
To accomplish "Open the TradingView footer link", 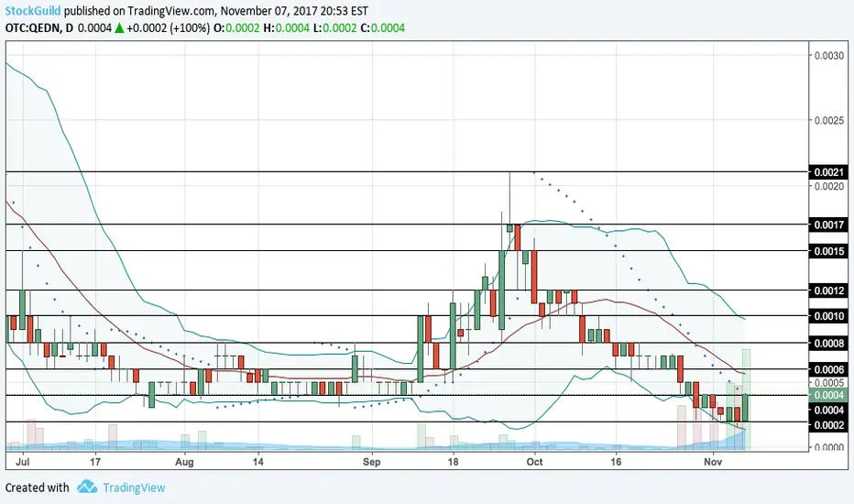I will point(134,488).
